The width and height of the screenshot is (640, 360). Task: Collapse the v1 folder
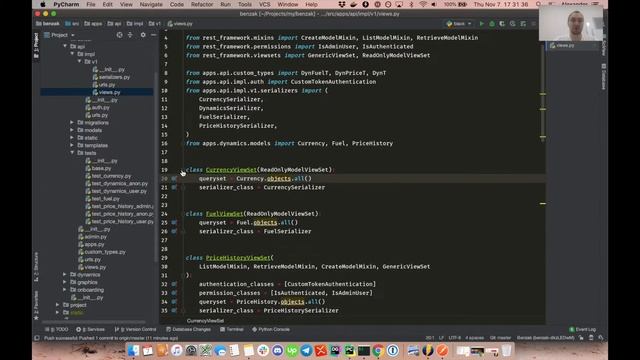tap(80, 62)
